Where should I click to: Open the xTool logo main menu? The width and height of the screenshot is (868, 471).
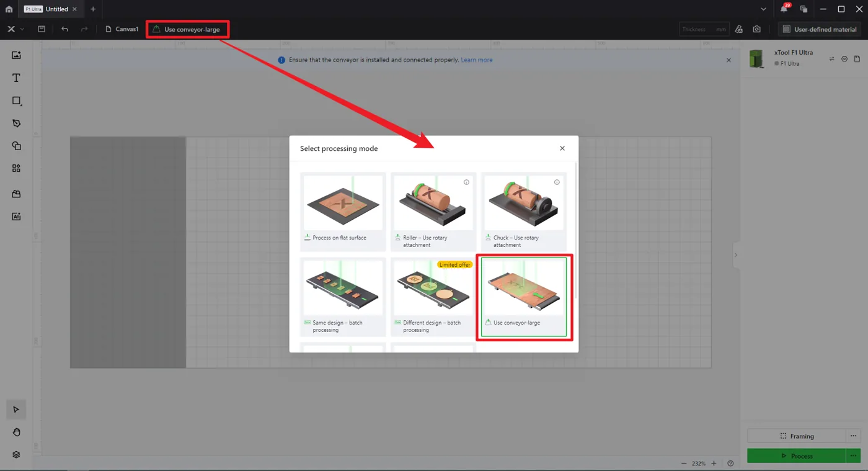[x=11, y=29]
